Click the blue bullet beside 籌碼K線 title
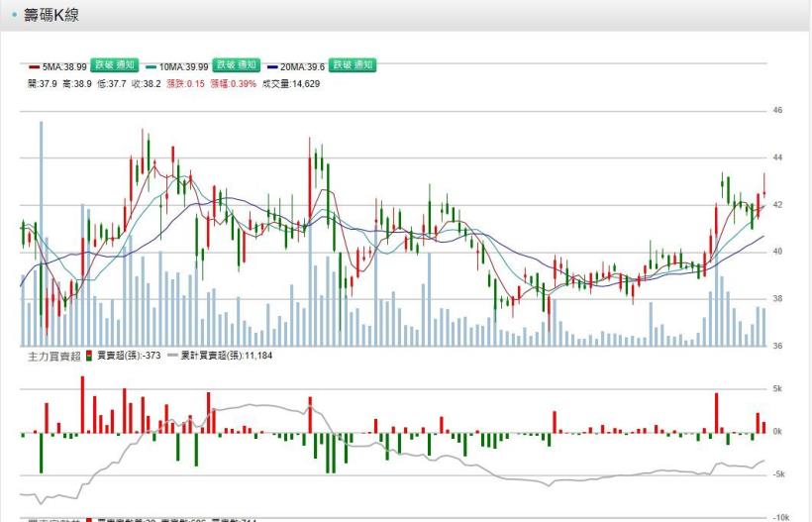 [14, 16]
